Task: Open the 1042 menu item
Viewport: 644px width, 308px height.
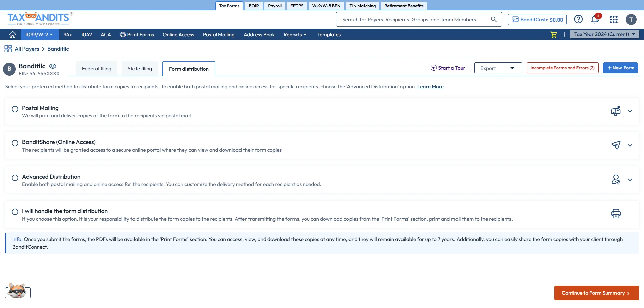Action: tap(86, 35)
